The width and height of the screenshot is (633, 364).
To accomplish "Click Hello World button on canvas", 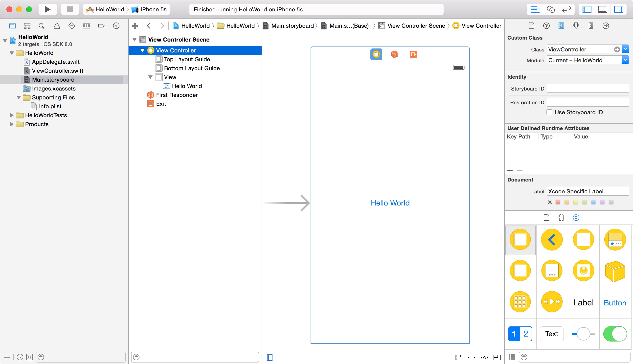I will pos(390,203).
